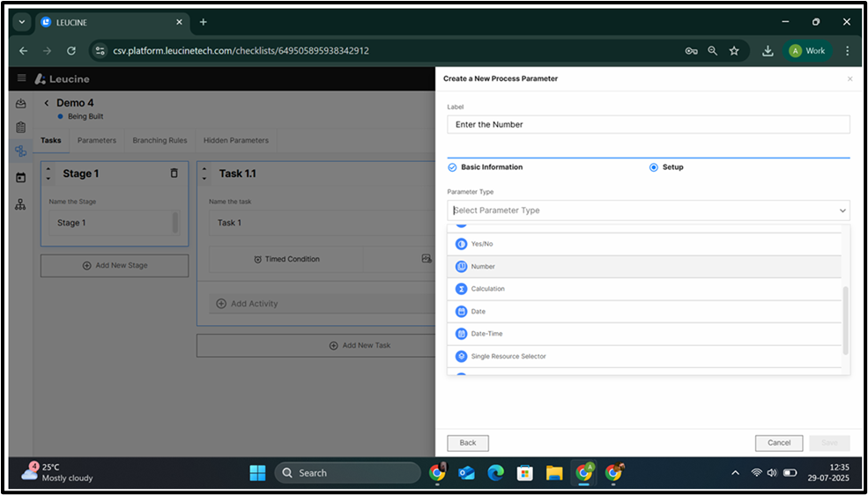Delete Stage 1 with the trash icon
868x495 pixels.
(x=174, y=174)
